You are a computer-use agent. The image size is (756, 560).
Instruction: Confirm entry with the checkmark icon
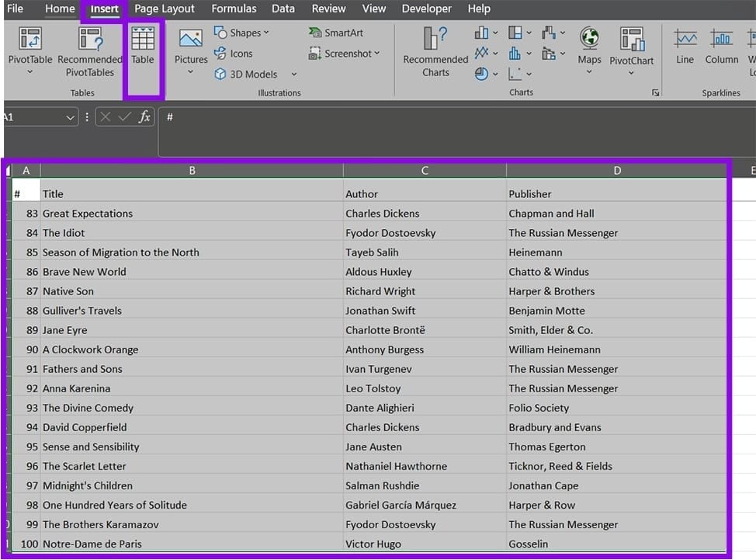tap(124, 117)
